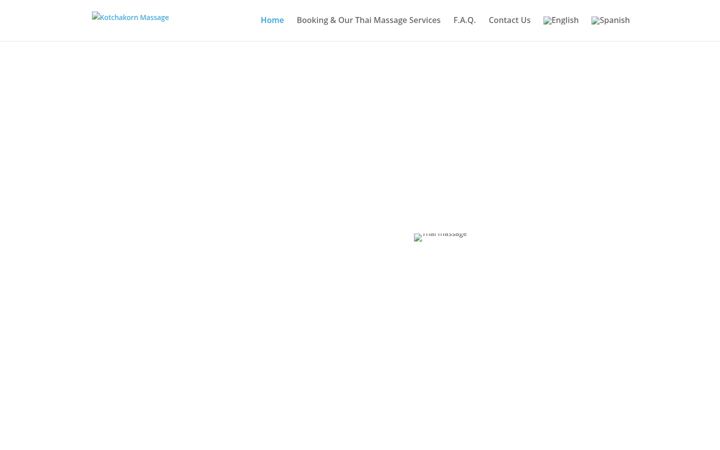Open the Kotchakorn Massage logo link

(x=130, y=17)
